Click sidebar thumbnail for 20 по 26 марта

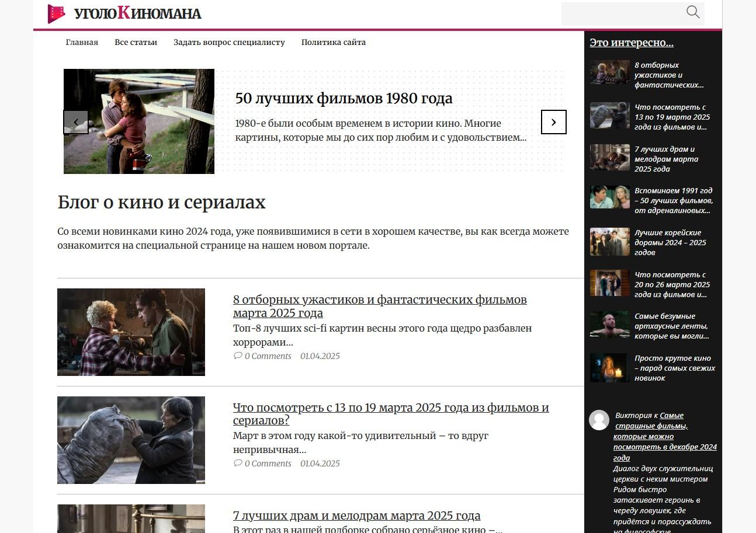[609, 283]
